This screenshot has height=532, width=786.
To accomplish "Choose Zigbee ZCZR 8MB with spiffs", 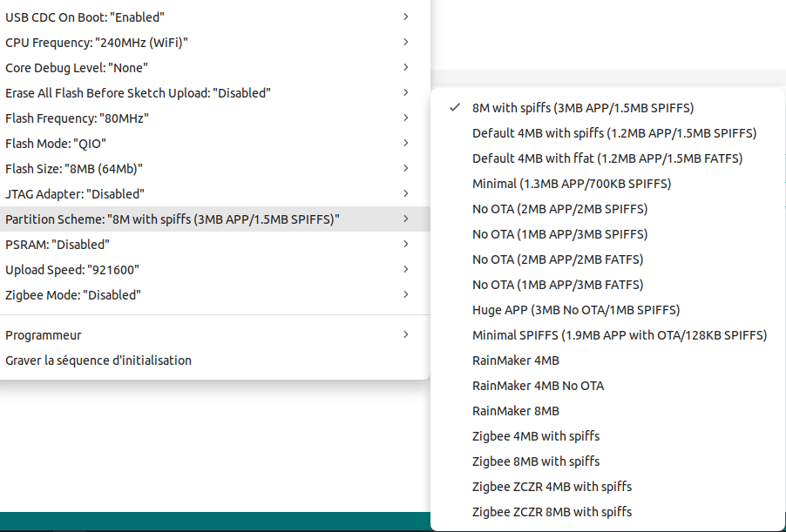I will (x=552, y=512).
